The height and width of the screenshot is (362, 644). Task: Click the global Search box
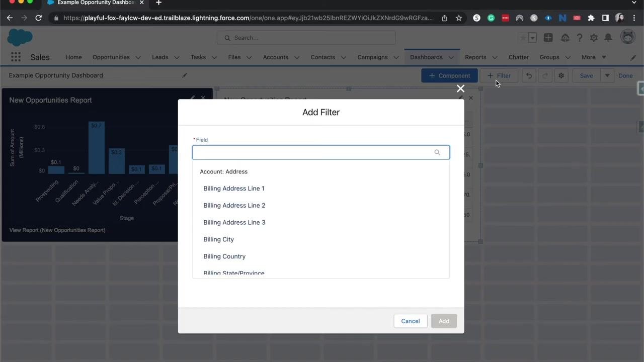306,38
